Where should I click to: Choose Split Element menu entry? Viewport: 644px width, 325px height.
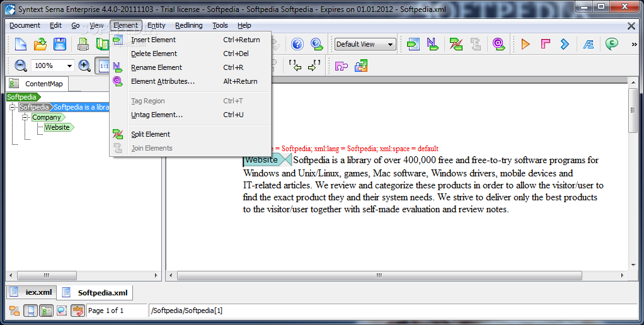pyautogui.click(x=190, y=134)
